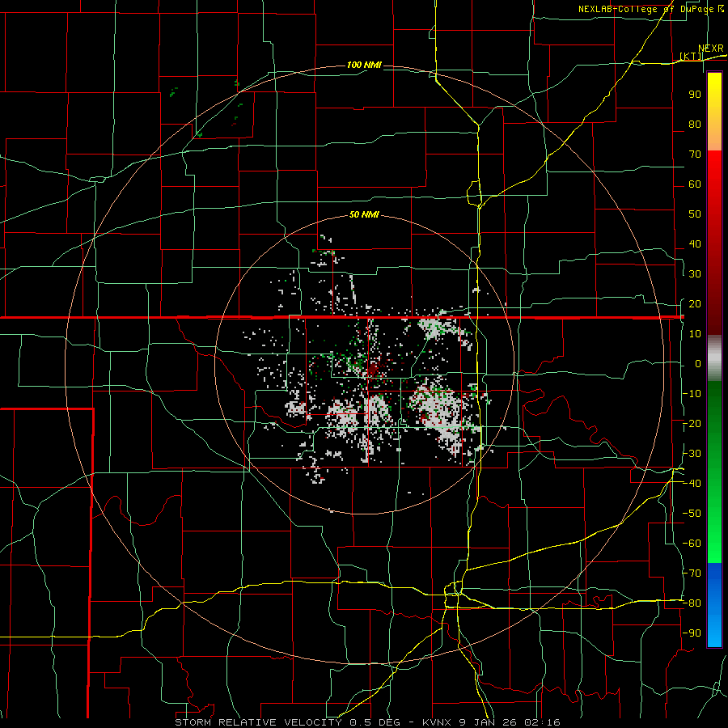Click the -10 value on velocity scale
Image resolution: width=728 pixels, height=728 pixels.
click(692, 394)
